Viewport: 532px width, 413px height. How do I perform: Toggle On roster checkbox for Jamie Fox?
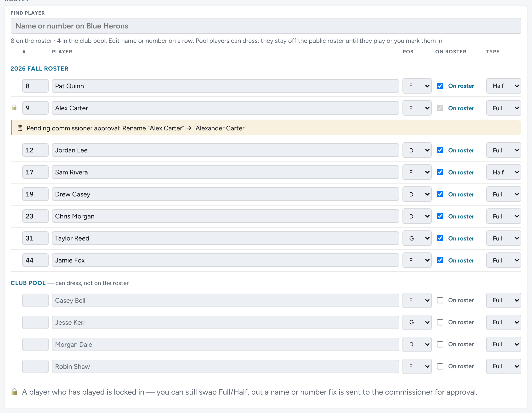point(440,260)
